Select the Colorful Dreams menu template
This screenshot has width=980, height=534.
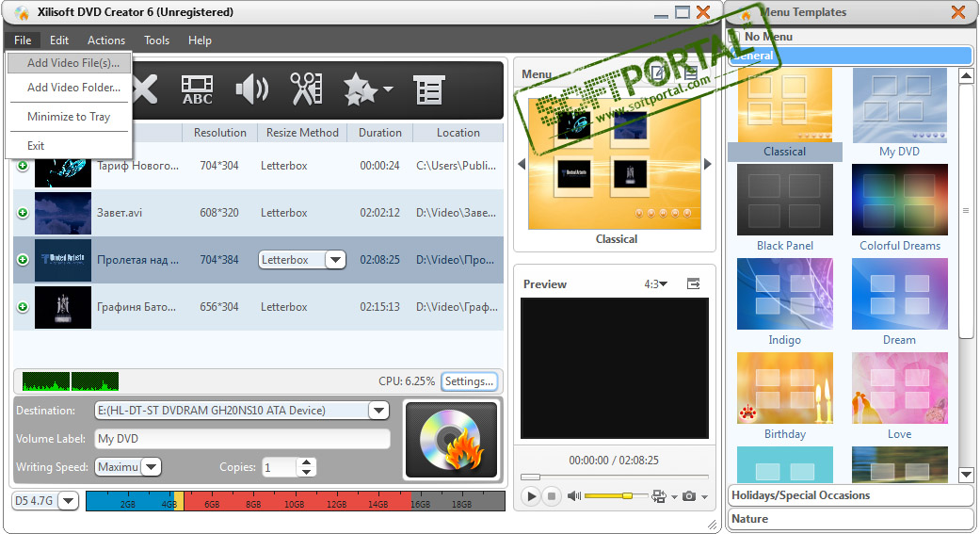pos(899,208)
